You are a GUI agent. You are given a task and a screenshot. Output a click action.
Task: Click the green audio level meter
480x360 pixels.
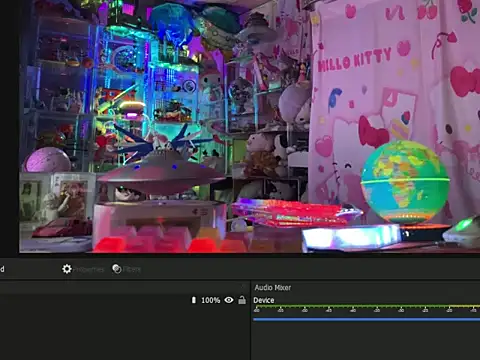[x=366, y=306]
